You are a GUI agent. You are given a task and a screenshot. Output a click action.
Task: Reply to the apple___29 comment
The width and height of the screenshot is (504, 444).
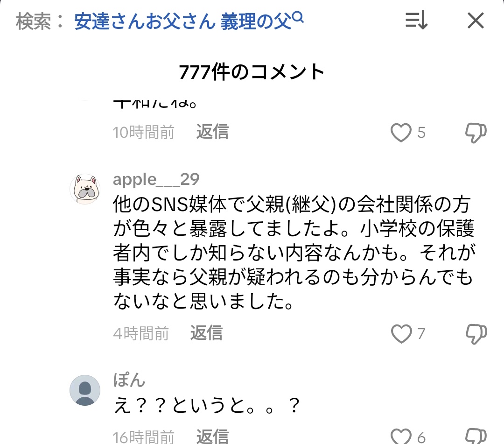pyautogui.click(x=206, y=333)
